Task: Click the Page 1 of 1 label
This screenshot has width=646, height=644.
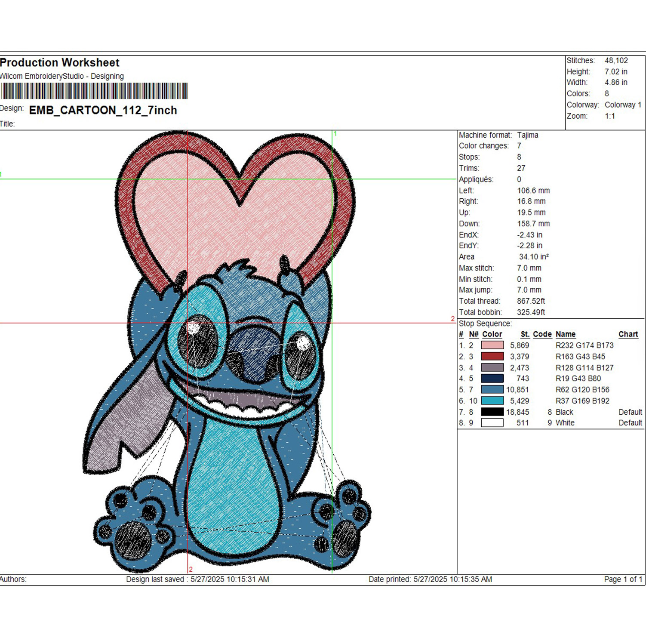Action: click(x=623, y=579)
